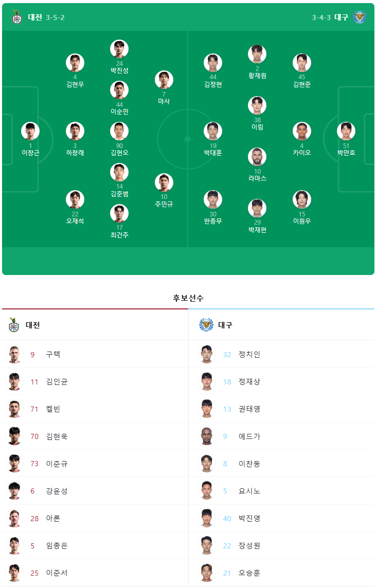Click the 대전 team name in header
This screenshot has width=377, height=588.
(35, 17)
